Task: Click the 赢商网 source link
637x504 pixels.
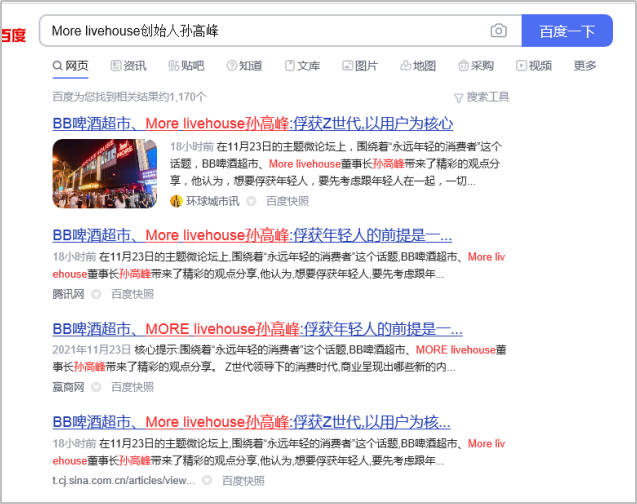Action: tap(68, 386)
